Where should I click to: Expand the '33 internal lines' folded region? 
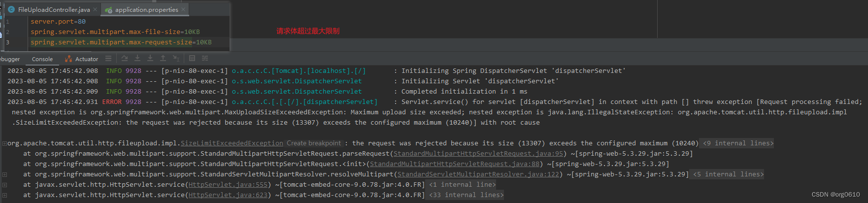pyautogui.click(x=466, y=195)
